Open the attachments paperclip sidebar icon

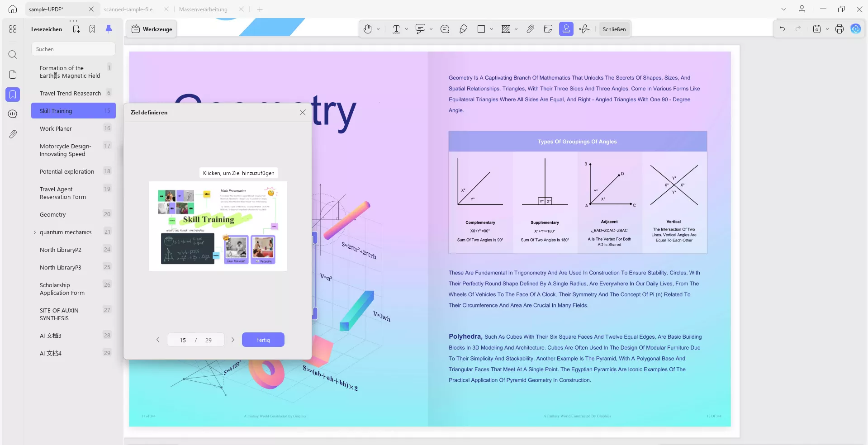click(13, 134)
